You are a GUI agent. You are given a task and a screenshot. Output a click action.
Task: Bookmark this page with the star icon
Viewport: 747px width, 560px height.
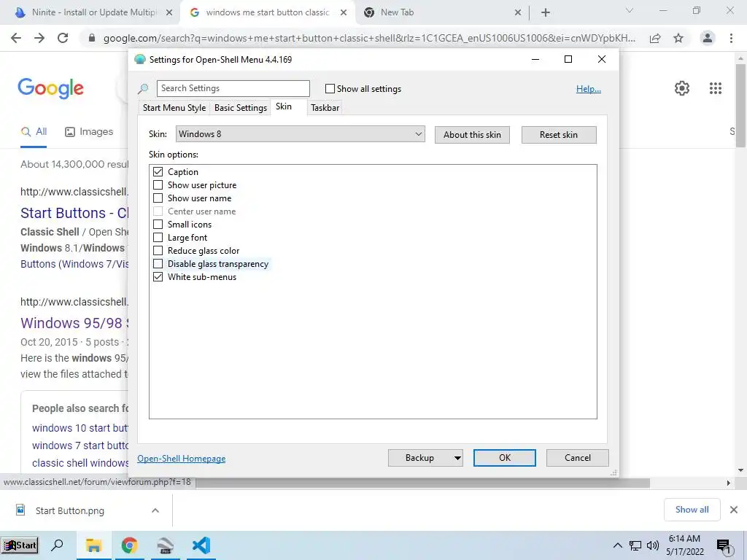point(678,38)
